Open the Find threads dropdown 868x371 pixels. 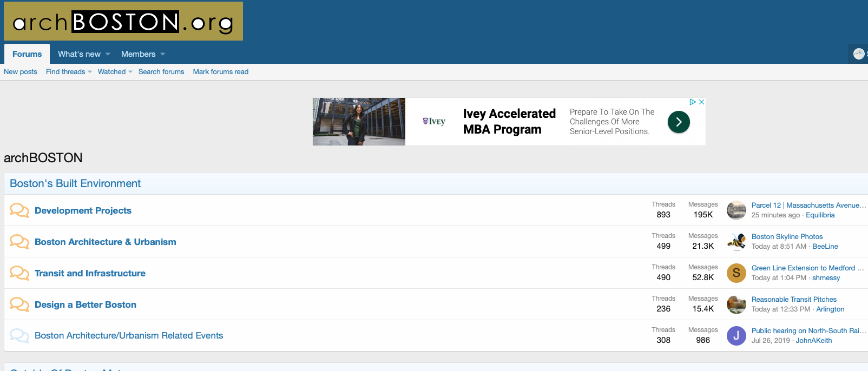[x=69, y=72]
